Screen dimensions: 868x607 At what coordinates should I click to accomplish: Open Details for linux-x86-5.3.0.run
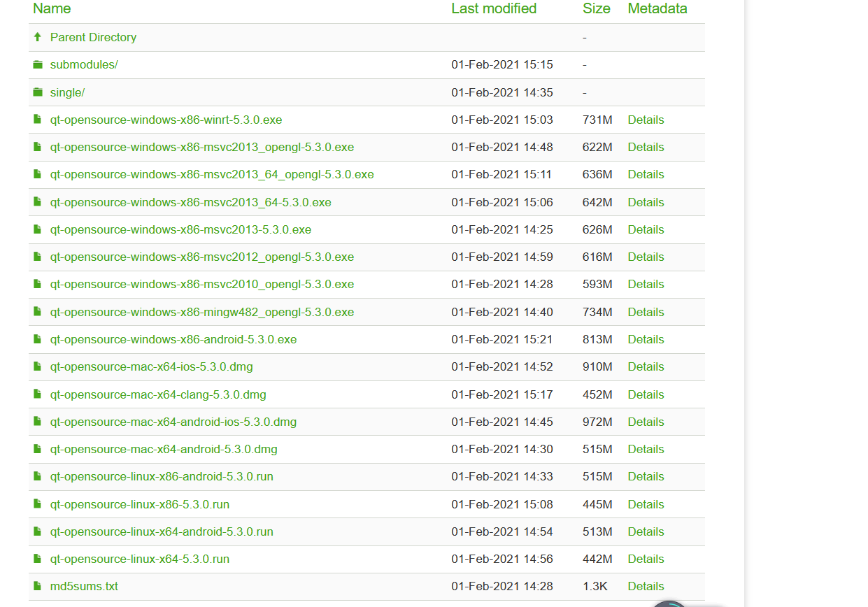[x=646, y=504]
